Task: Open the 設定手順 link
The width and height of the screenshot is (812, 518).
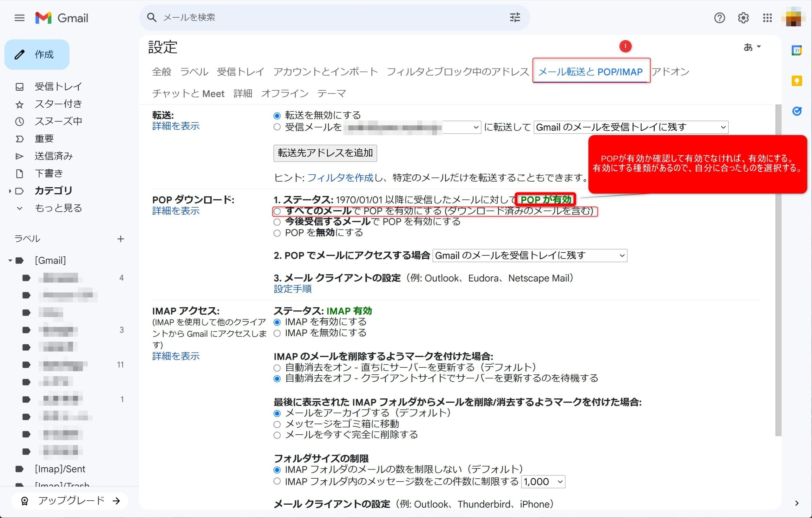Action: pos(292,289)
